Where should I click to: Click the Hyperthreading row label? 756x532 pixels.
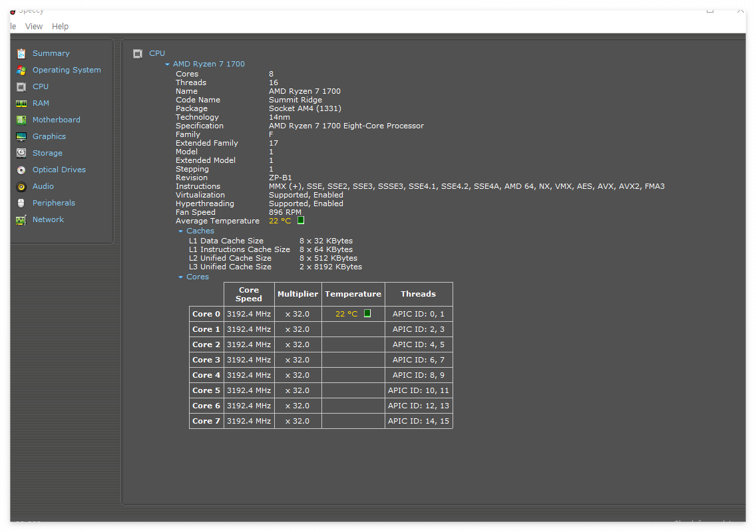click(205, 204)
